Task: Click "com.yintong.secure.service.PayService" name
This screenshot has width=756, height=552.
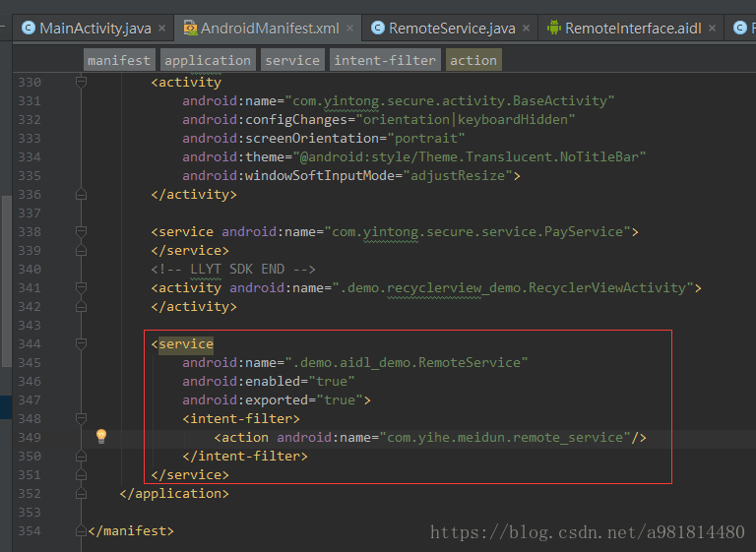Action: (x=477, y=232)
